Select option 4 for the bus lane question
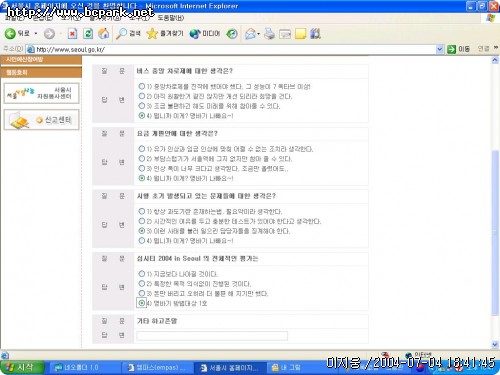This screenshot has height=375, width=500. 141,115
